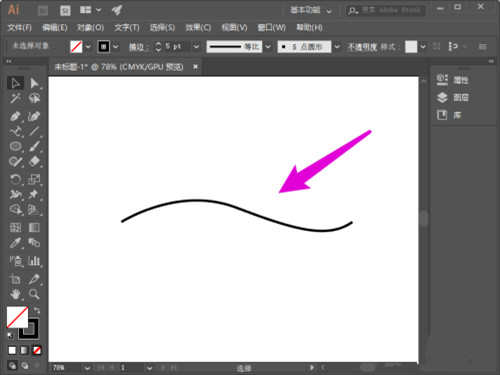Image resolution: width=500 pixels, height=375 pixels.
Task: Select the Direct Selection tool
Action: (x=34, y=83)
